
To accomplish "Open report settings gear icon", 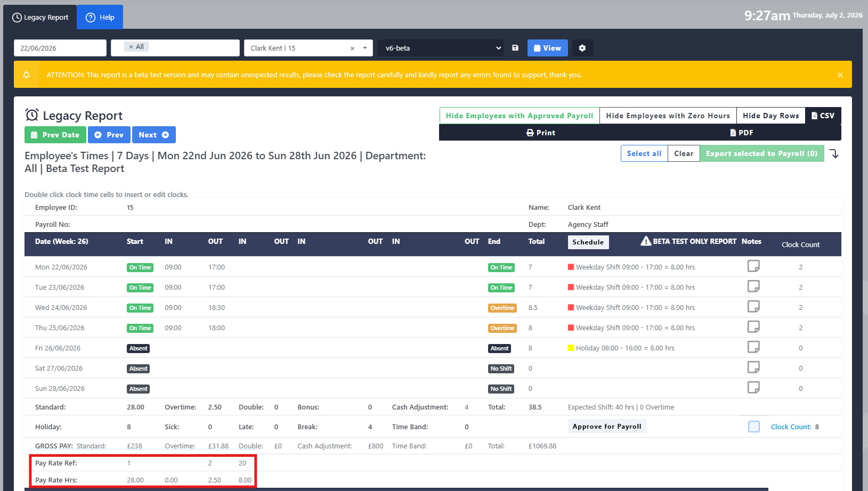I will pos(582,48).
